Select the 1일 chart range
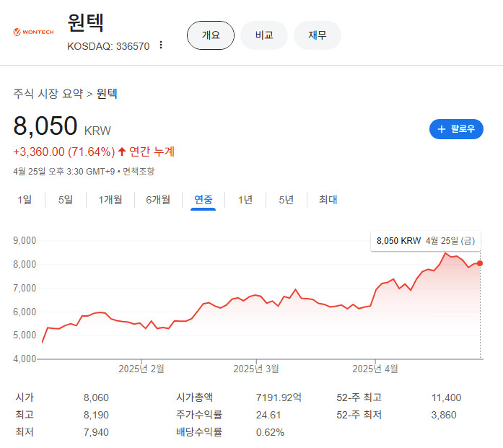 coord(25,200)
